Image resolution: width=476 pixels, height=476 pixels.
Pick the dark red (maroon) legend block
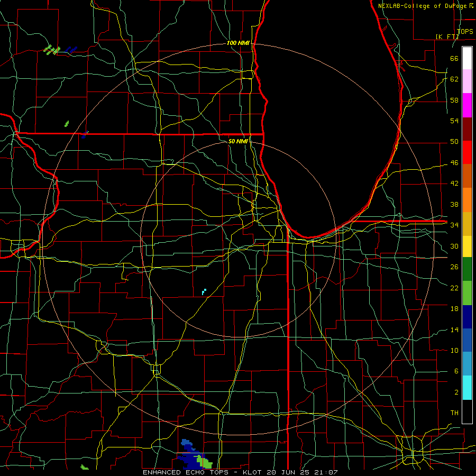pos(467,129)
